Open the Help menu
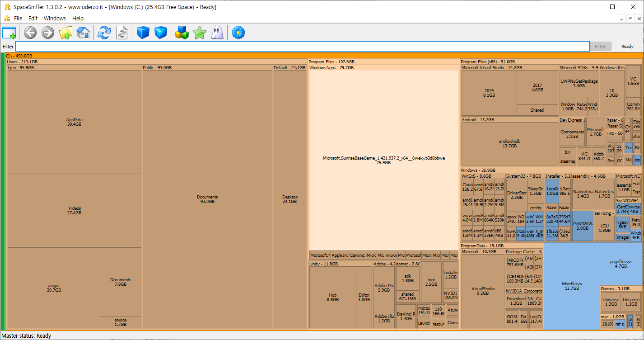The height and width of the screenshot is (340, 644). tap(78, 19)
